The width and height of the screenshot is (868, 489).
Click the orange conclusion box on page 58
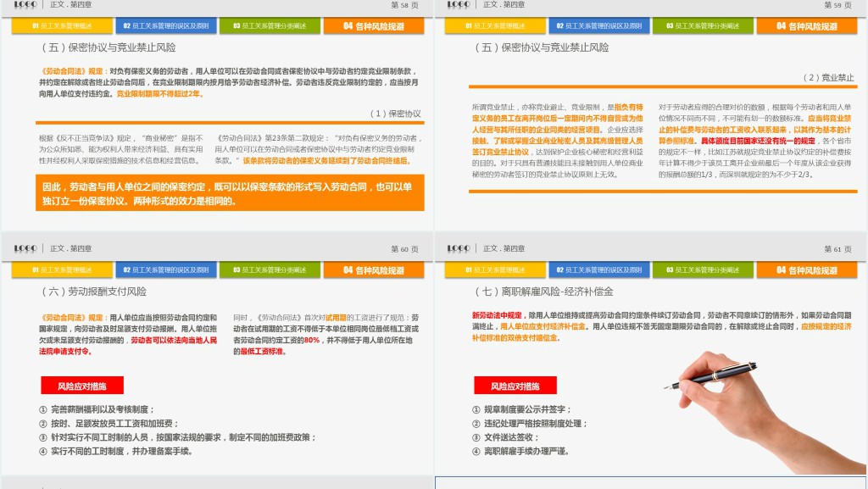tap(230, 193)
